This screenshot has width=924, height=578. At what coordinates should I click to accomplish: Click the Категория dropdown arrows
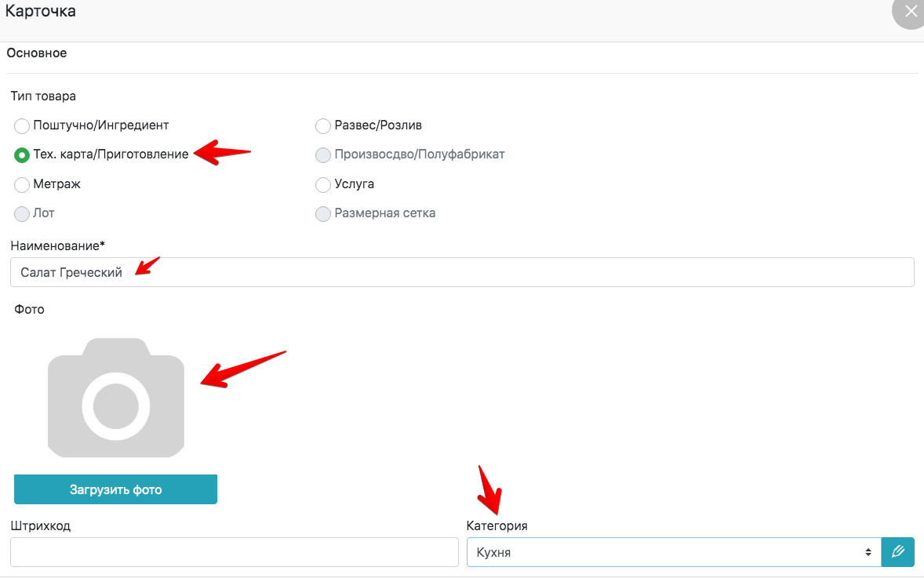(x=868, y=552)
